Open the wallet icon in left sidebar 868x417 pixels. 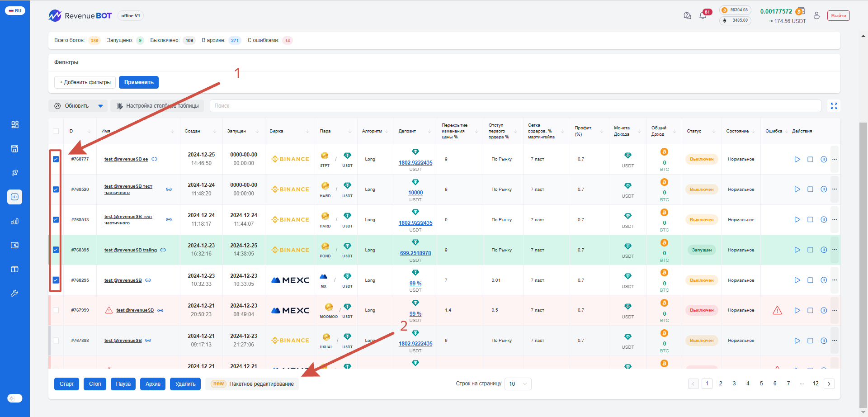pos(15,245)
